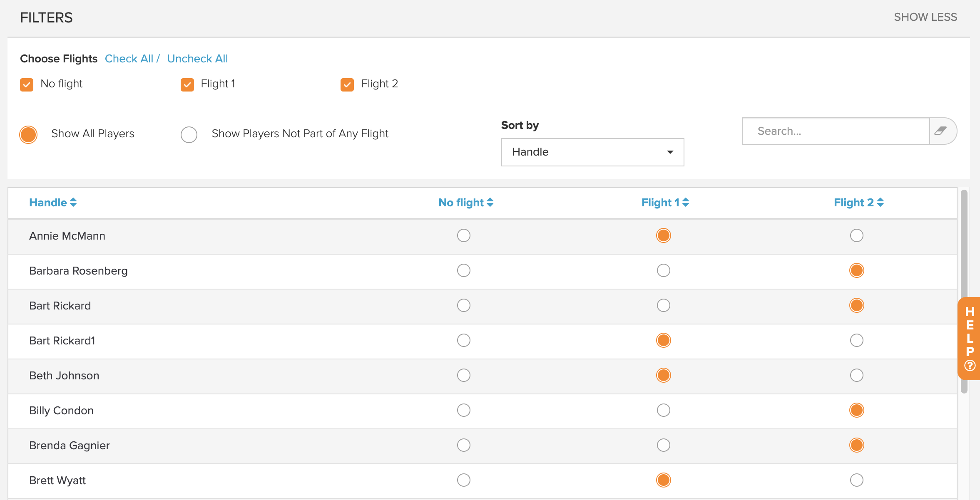The width and height of the screenshot is (980, 500).
Task: Uncheck the No flight checkbox
Action: 27,84
